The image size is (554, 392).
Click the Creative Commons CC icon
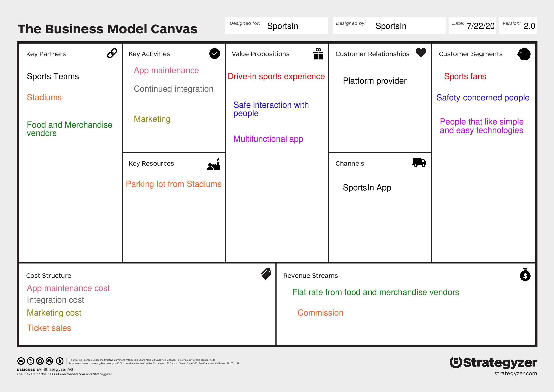point(21,361)
